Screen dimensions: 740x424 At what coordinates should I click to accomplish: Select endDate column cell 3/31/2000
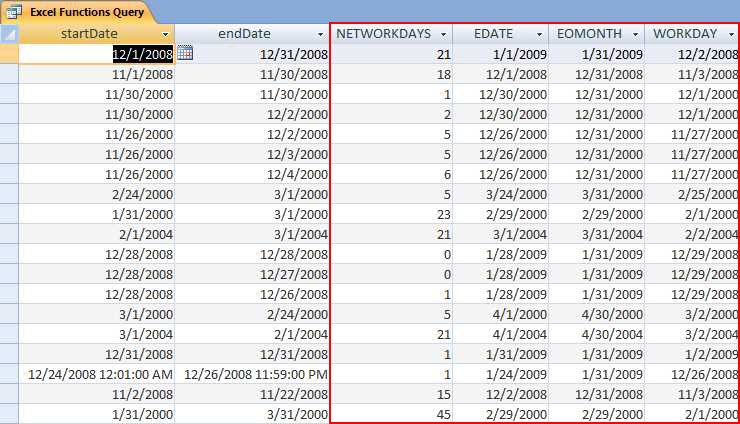coord(252,414)
